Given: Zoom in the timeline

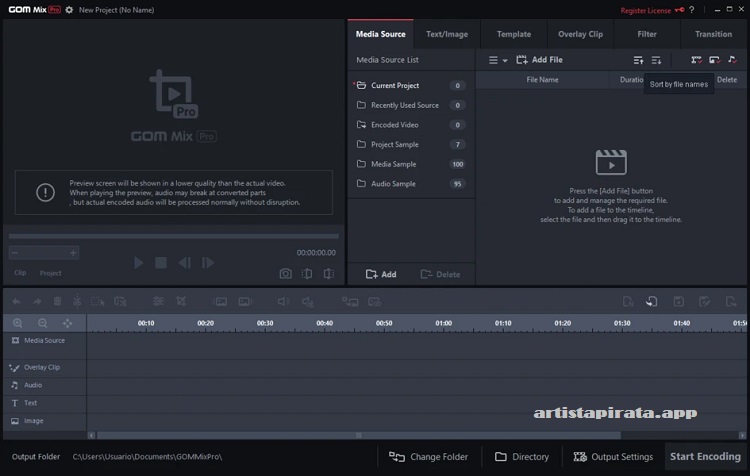Looking at the screenshot, I should point(18,323).
